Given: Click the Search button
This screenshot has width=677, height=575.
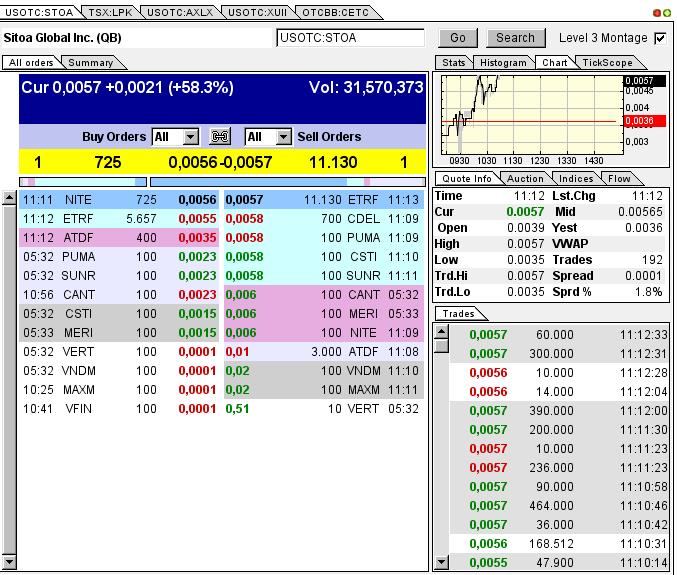Looking at the screenshot, I should (x=516, y=38).
